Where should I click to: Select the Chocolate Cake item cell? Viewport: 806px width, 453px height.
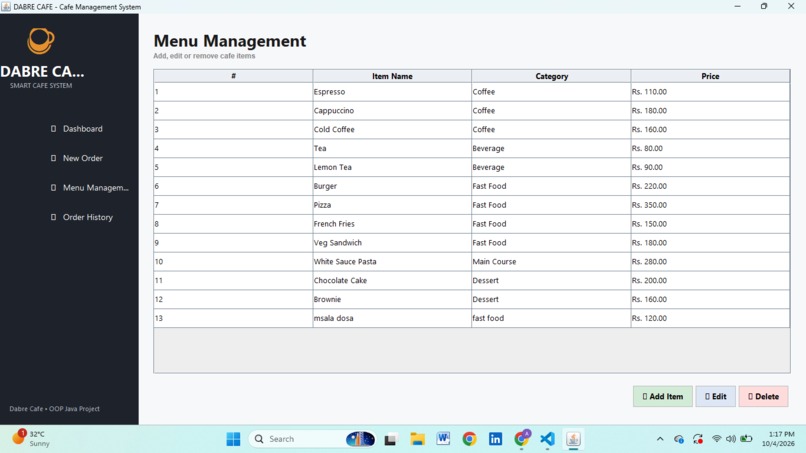tap(392, 280)
